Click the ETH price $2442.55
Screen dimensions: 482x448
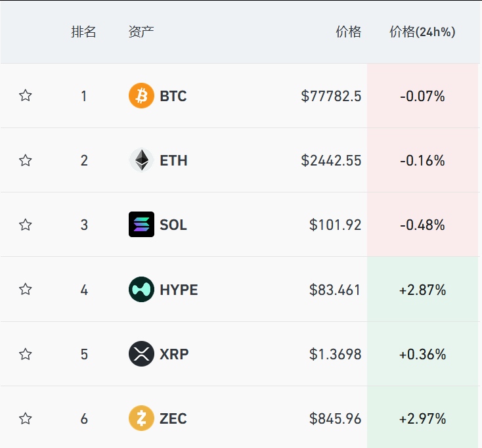pos(331,160)
